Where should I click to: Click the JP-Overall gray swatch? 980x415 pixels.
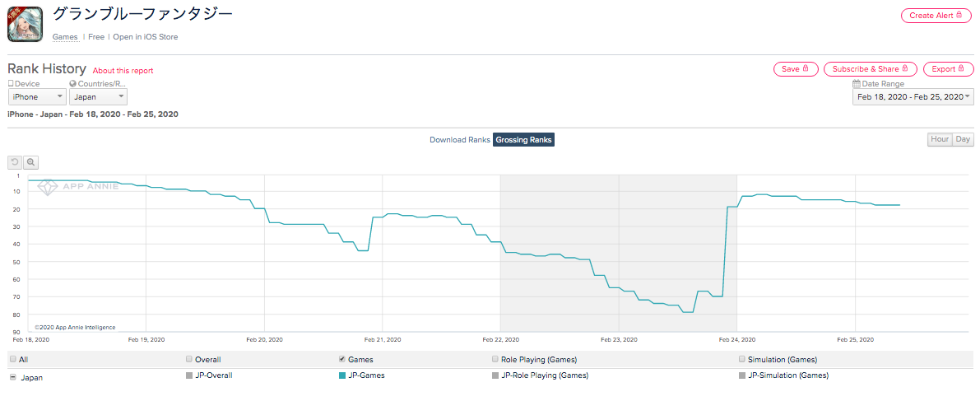[189, 375]
